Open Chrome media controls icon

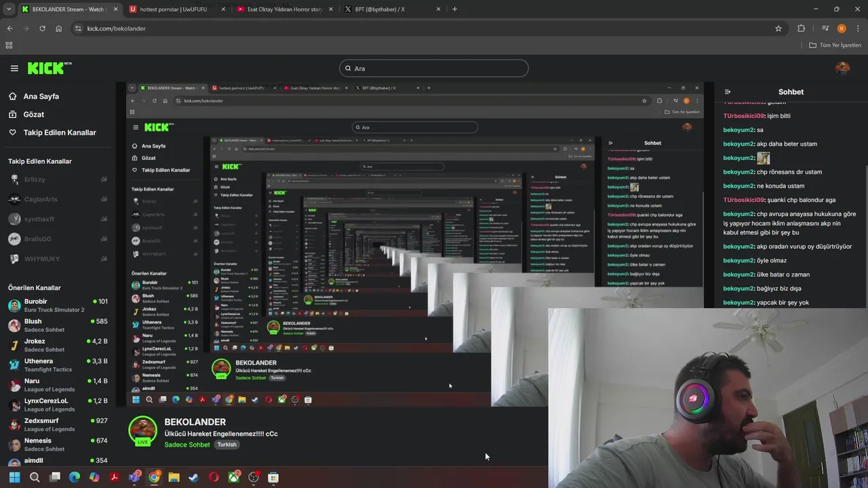point(825,28)
